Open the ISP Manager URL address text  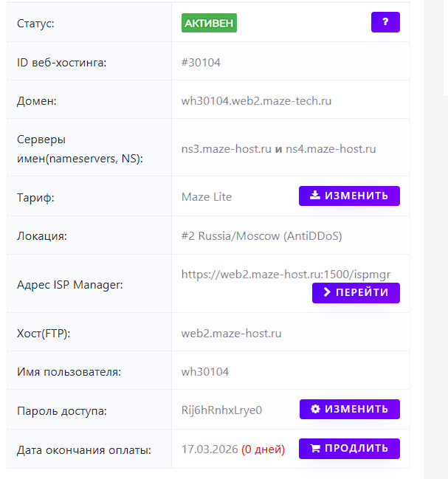(x=286, y=275)
